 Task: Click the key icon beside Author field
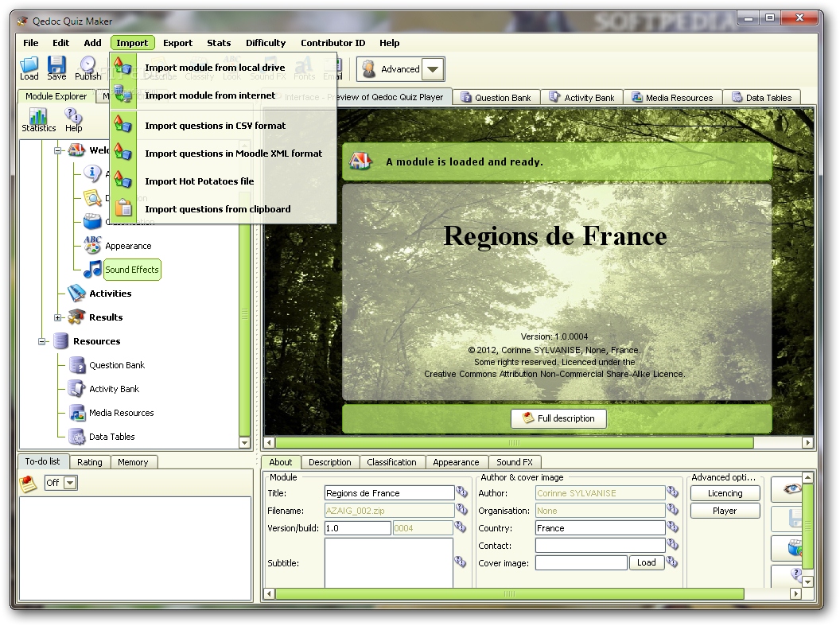pyautogui.click(x=672, y=491)
